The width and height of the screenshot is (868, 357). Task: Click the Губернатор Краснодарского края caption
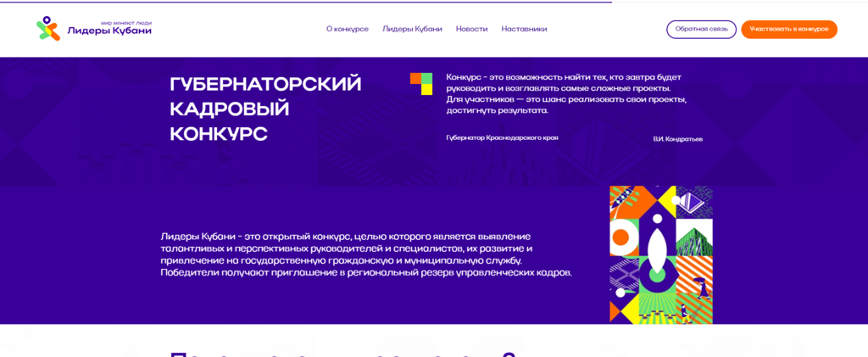[502, 137]
